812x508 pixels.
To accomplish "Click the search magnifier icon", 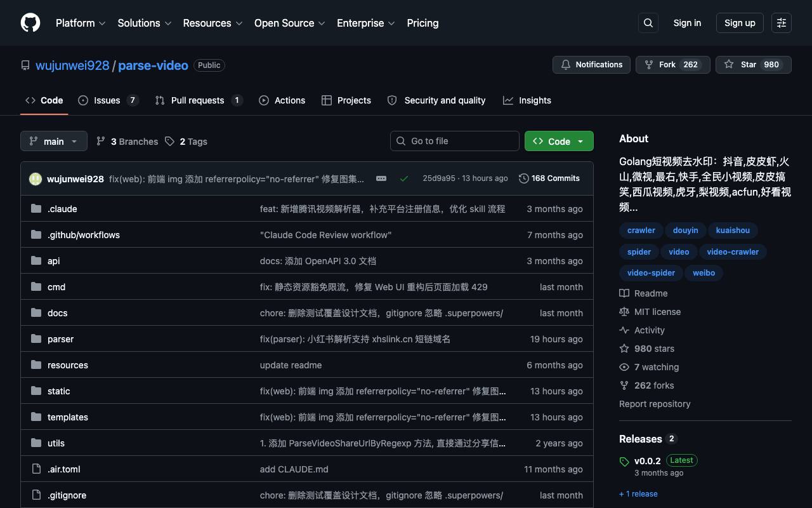I will 648,23.
